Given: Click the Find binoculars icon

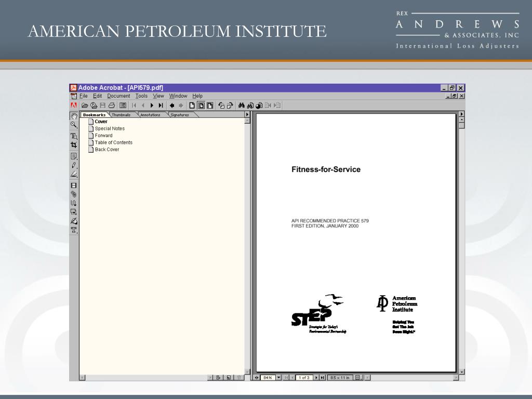Looking at the screenshot, I should point(241,105).
